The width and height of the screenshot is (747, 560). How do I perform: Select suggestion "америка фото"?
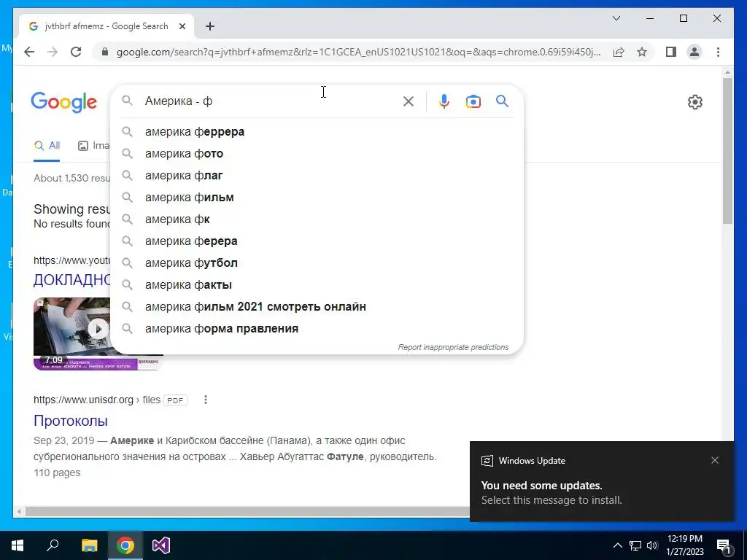[317, 153]
